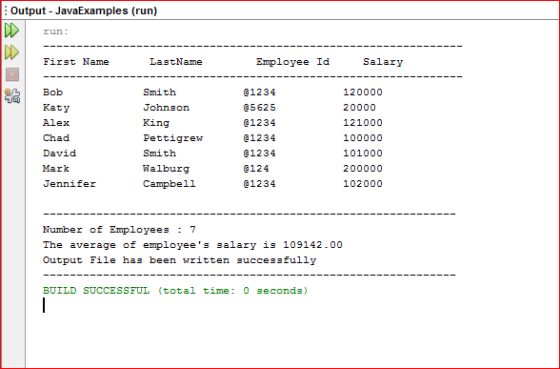Click the green 'BUILD SUCCESSFUL' message

(175, 291)
